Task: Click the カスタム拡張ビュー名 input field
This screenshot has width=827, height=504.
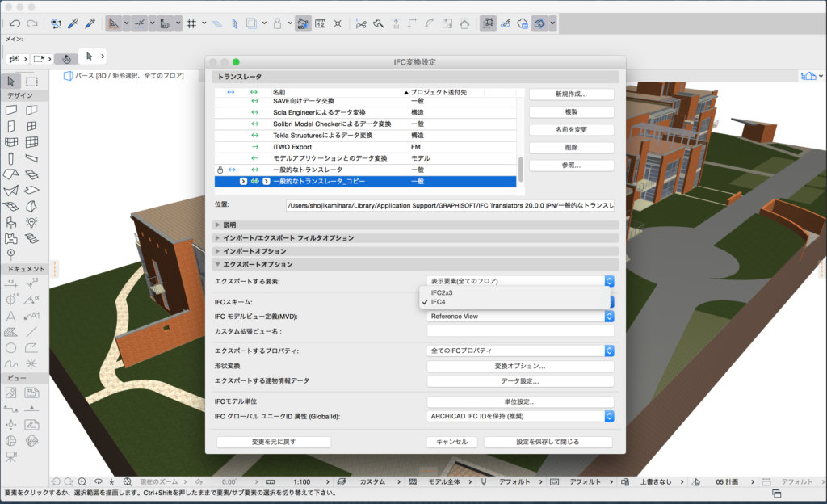Action: 520,331
